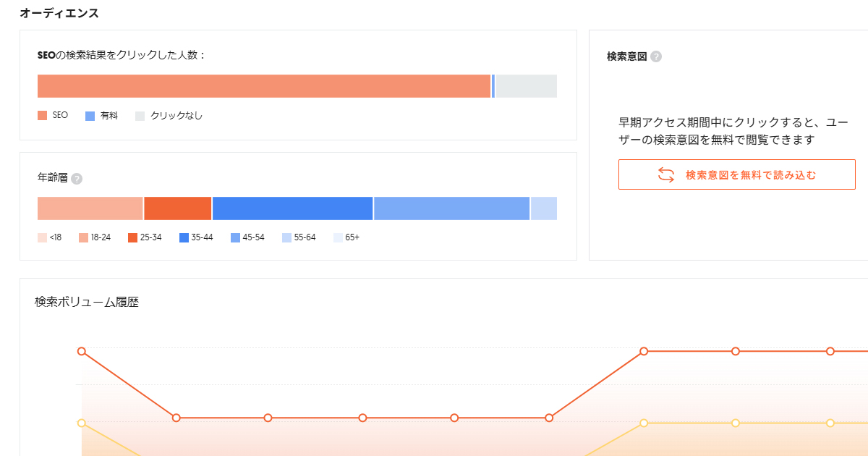The image size is (868, 456).
Task: Click the grey クリックなし segment of the clicks bar
Action: tap(526, 86)
